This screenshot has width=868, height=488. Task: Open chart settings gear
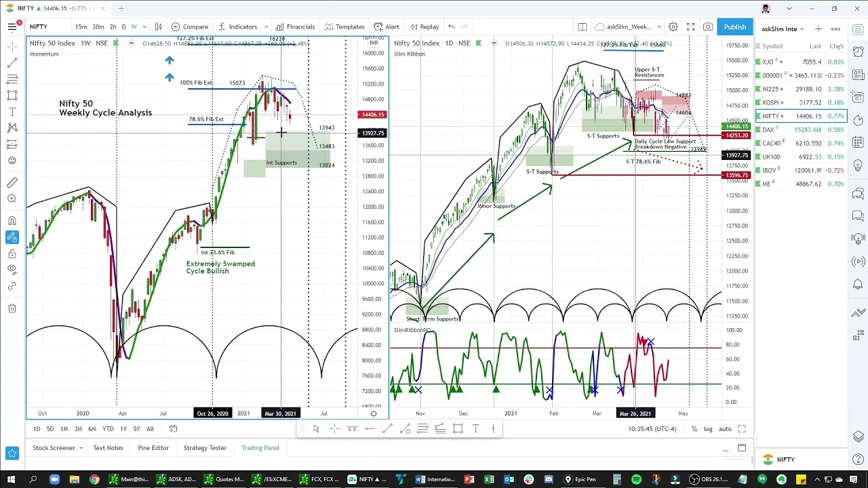pos(673,26)
